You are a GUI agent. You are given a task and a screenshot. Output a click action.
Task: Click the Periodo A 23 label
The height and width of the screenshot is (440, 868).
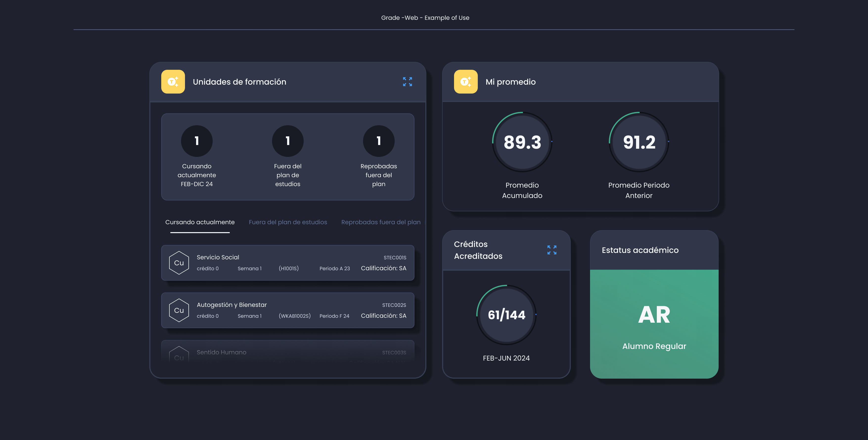[x=335, y=269]
